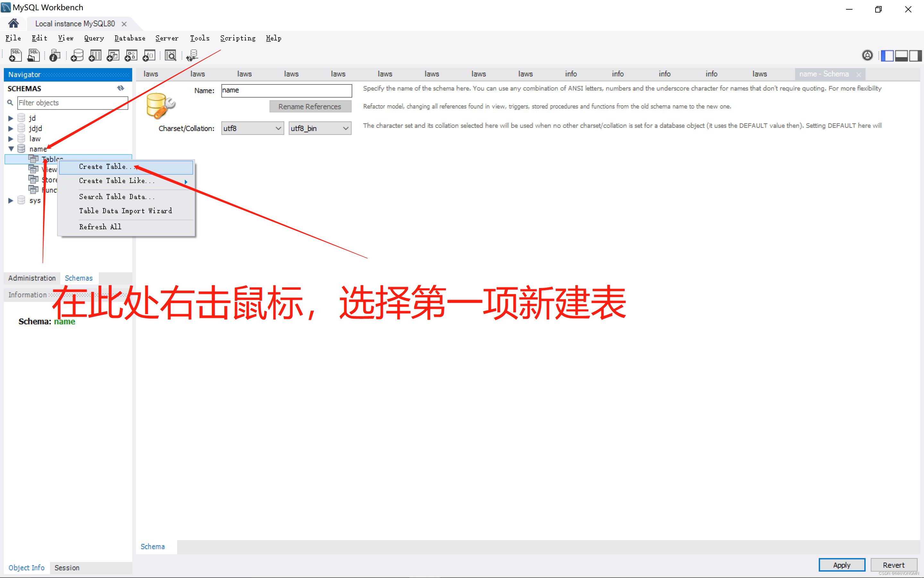Open the Query menu
Viewport: 924px width, 578px height.
point(94,38)
